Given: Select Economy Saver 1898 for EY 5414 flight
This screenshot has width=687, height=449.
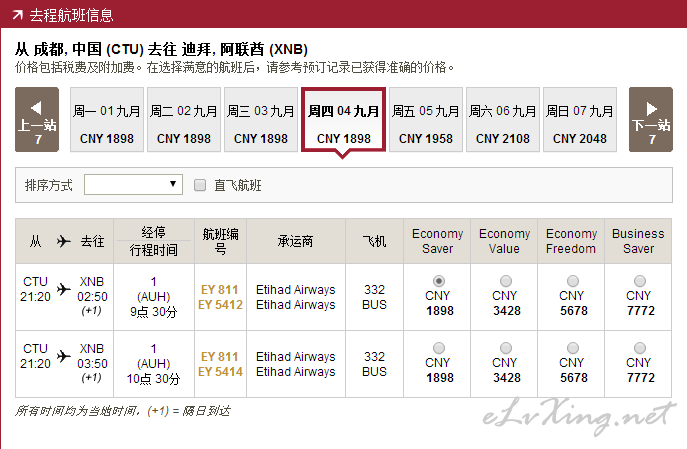Looking at the screenshot, I should pyautogui.click(x=439, y=348).
